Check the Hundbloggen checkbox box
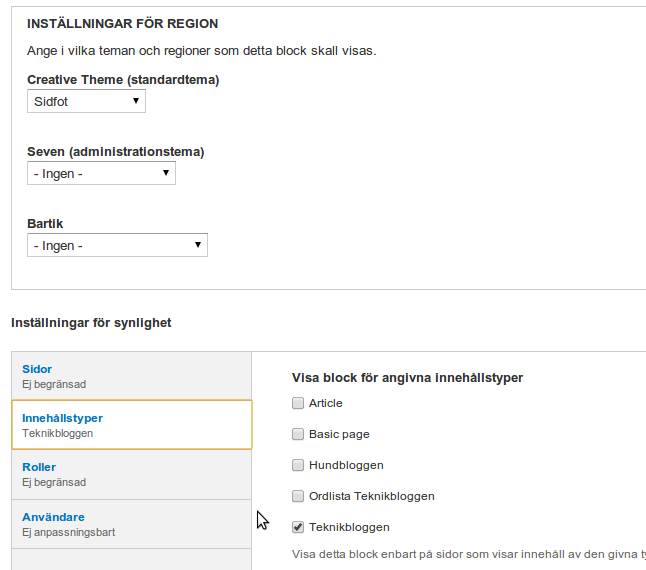 (x=298, y=465)
